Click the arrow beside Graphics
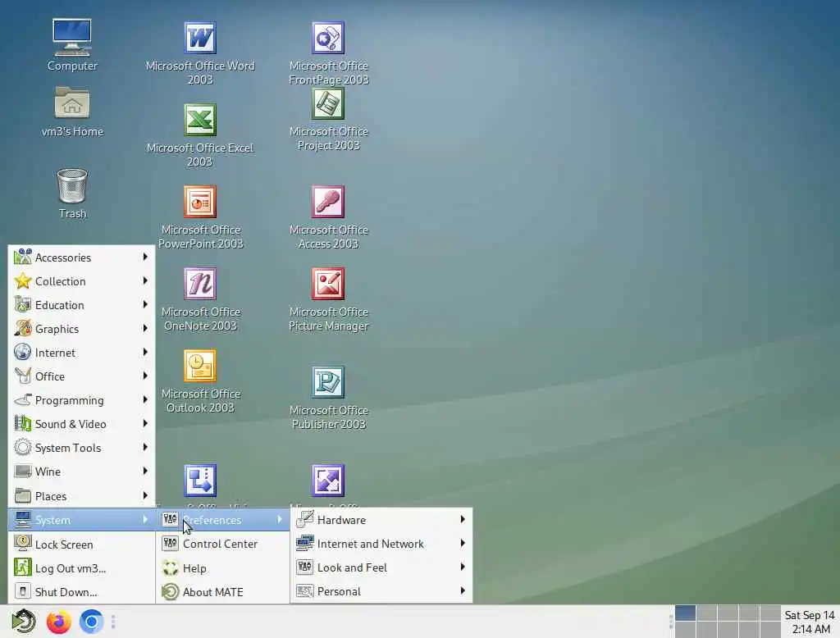Viewport: 840px width, 638px height. click(144, 328)
